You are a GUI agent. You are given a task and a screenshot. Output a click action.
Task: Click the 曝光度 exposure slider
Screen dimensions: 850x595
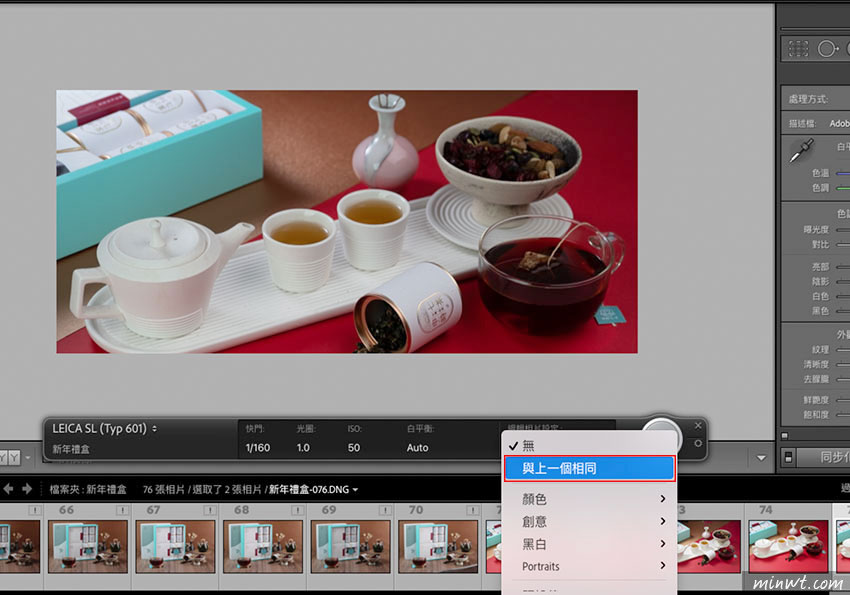(x=843, y=230)
